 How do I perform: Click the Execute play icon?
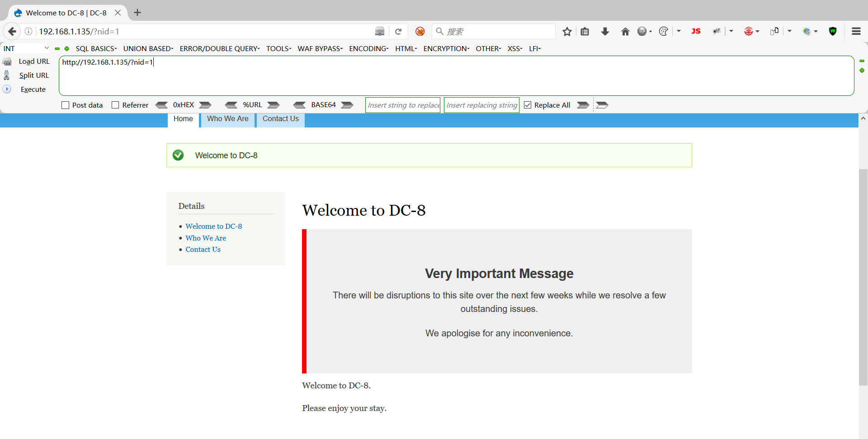pos(7,89)
